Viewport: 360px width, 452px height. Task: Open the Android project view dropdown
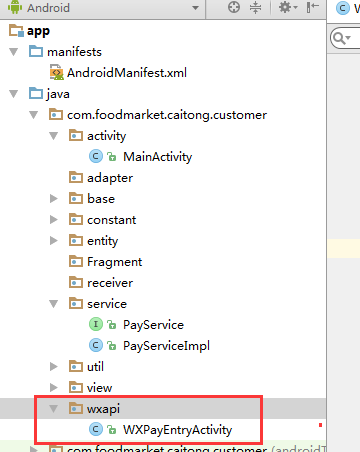(x=195, y=8)
